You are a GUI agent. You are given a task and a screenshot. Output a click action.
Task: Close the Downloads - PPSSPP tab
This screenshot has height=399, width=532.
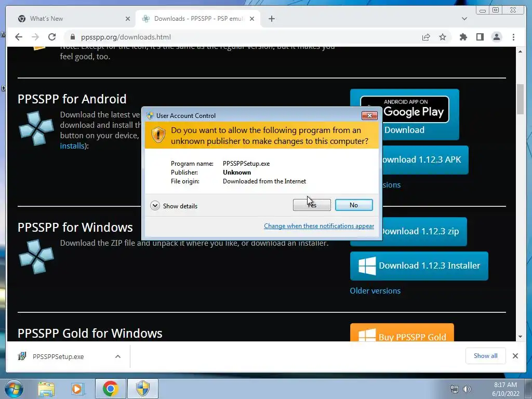pos(252,19)
